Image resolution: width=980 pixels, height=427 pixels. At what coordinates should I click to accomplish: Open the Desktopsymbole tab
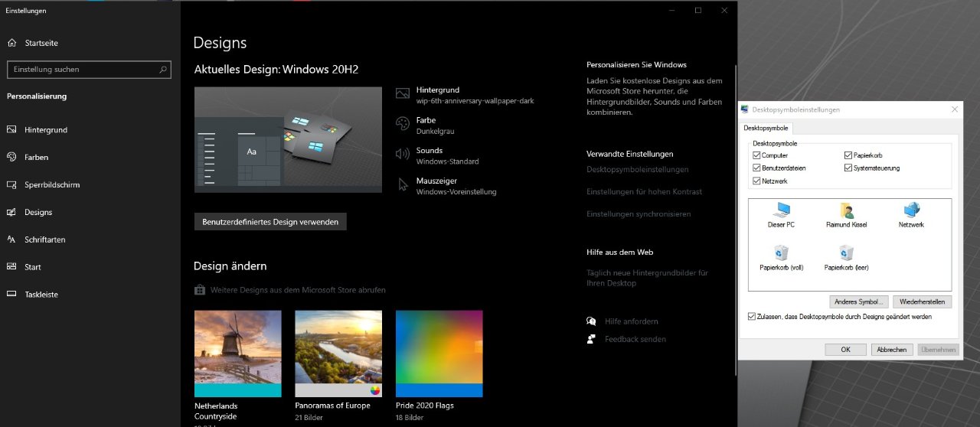(766, 129)
